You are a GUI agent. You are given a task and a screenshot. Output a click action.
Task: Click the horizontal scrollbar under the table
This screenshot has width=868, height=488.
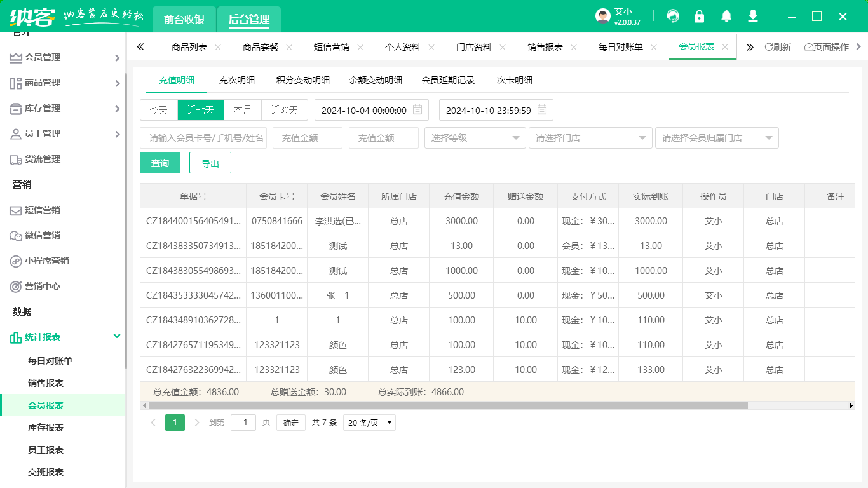(x=448, y=405)
